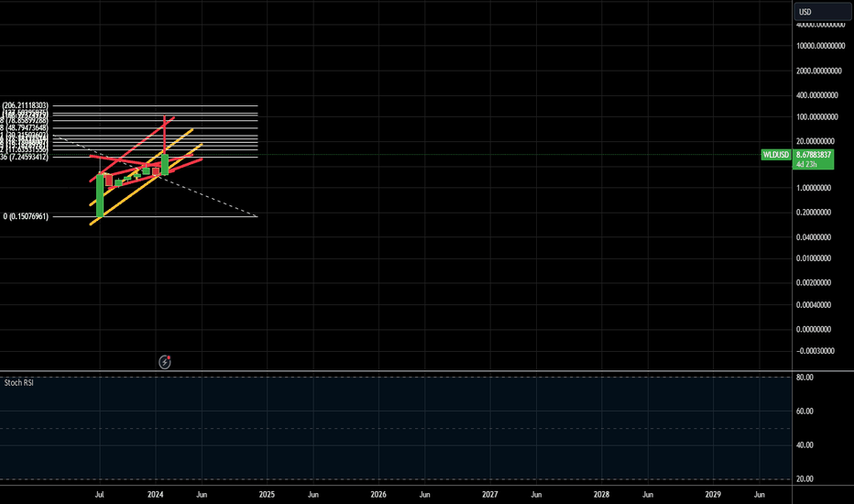Click the Fibonacci level label 7.24593412
Image resolution: width=854 pixels, height=504 pixels.
28,157
